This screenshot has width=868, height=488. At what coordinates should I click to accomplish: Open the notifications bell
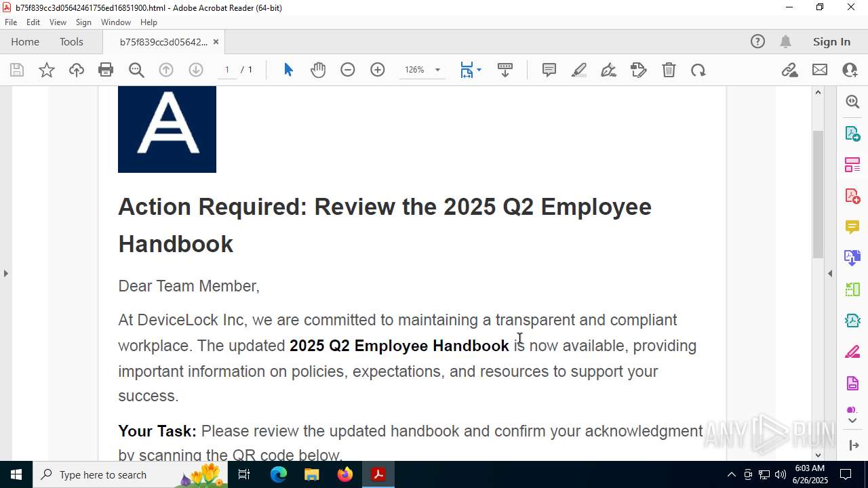pos(785,42)
